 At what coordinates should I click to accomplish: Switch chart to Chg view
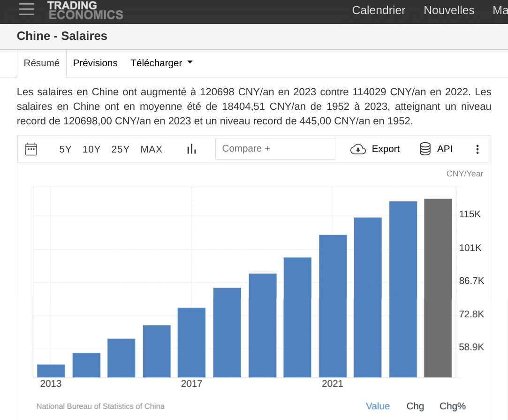tap(415, 406)
